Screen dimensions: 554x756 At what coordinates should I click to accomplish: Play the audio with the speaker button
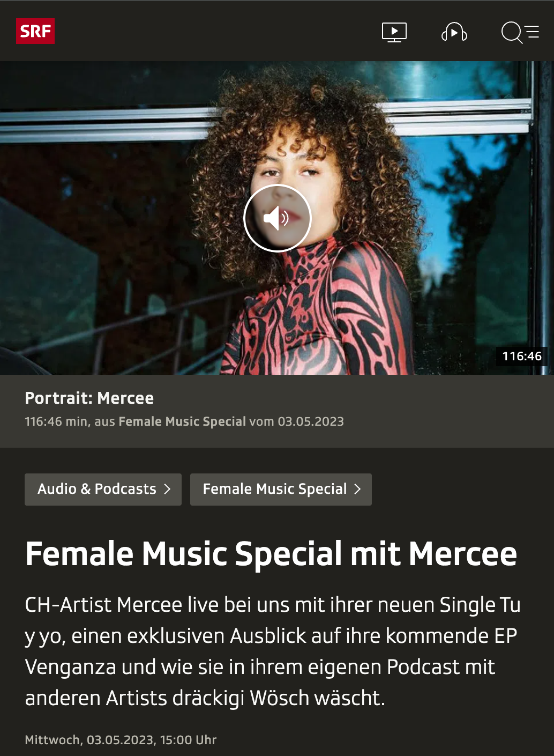(x=277, y=218)
